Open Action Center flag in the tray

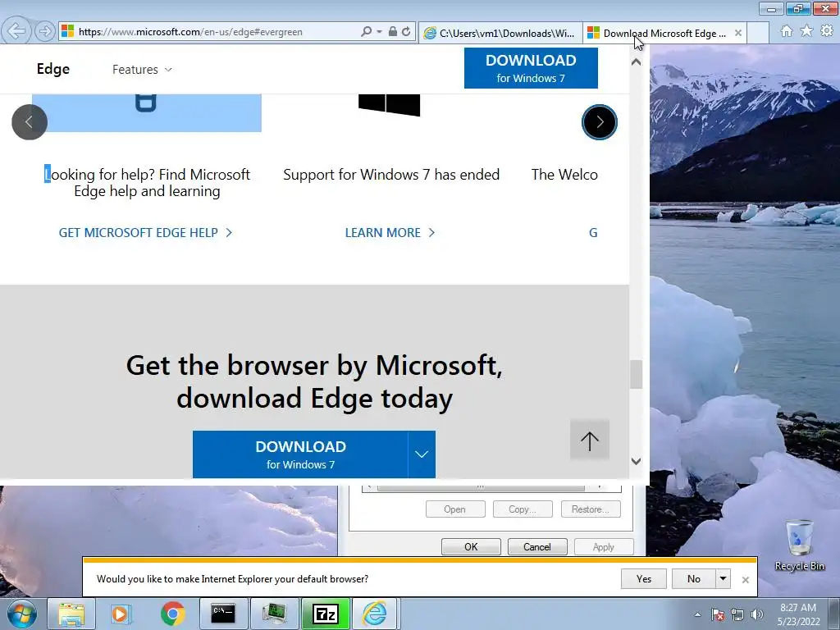click(718, 614)
